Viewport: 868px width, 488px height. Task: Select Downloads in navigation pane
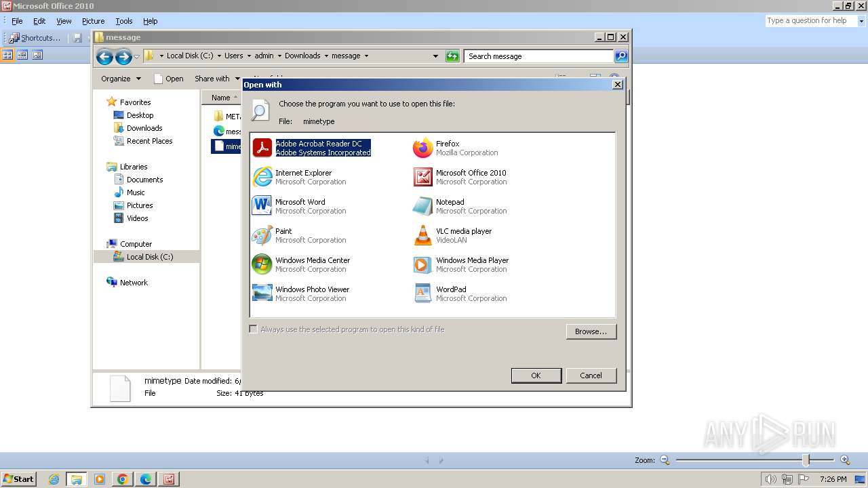[x=138, y=128]
